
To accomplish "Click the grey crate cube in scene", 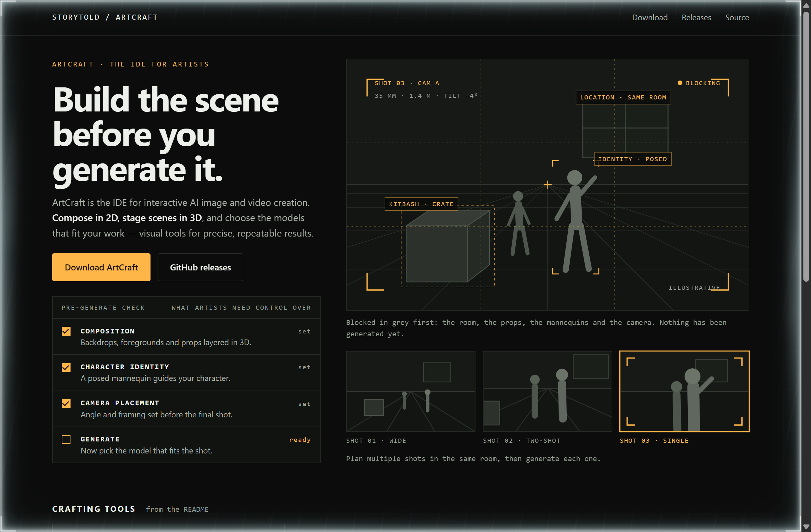I will (x=447, y=247).
